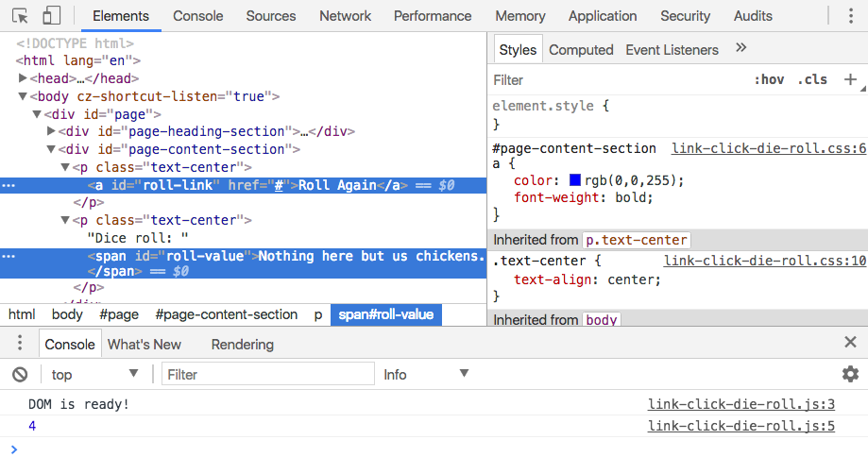The width and height of the screenshot is (868, 457).
Task: Select the "Dice roll: " text node
Action: tap(138, 238)
